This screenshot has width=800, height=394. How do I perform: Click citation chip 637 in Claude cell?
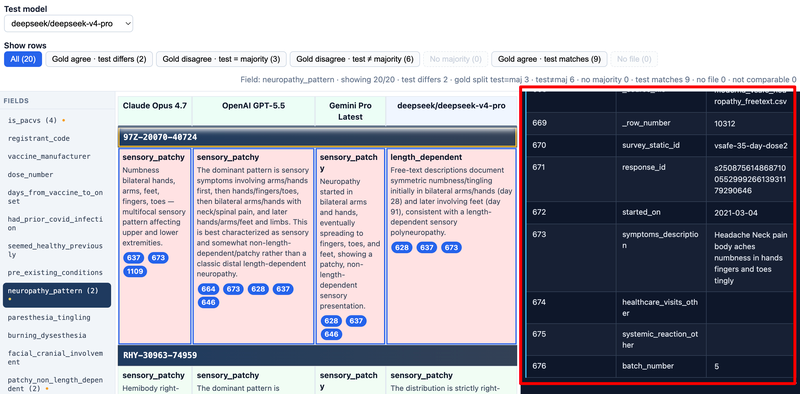[x=133, y=258]
